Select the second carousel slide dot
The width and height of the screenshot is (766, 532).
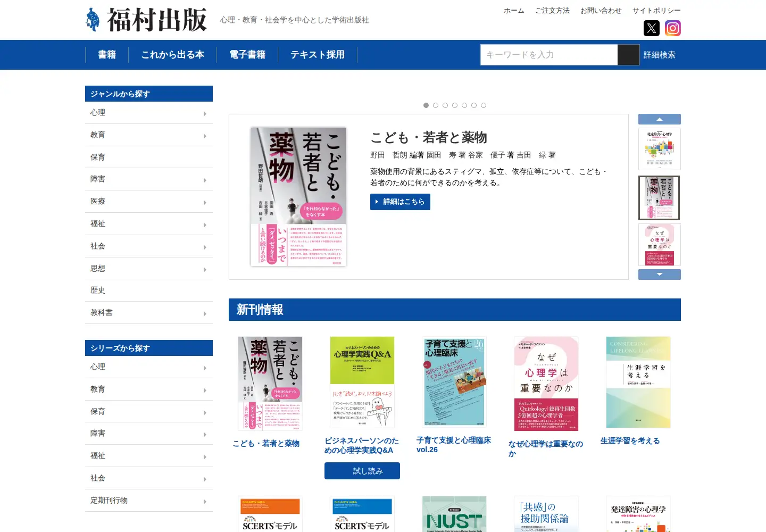click(x=436, y=105)
